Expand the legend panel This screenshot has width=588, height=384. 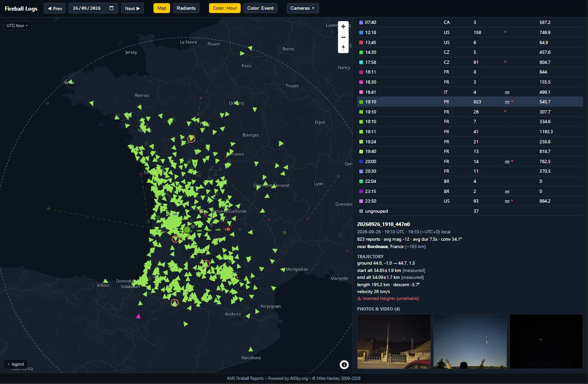tap(16, 364)
